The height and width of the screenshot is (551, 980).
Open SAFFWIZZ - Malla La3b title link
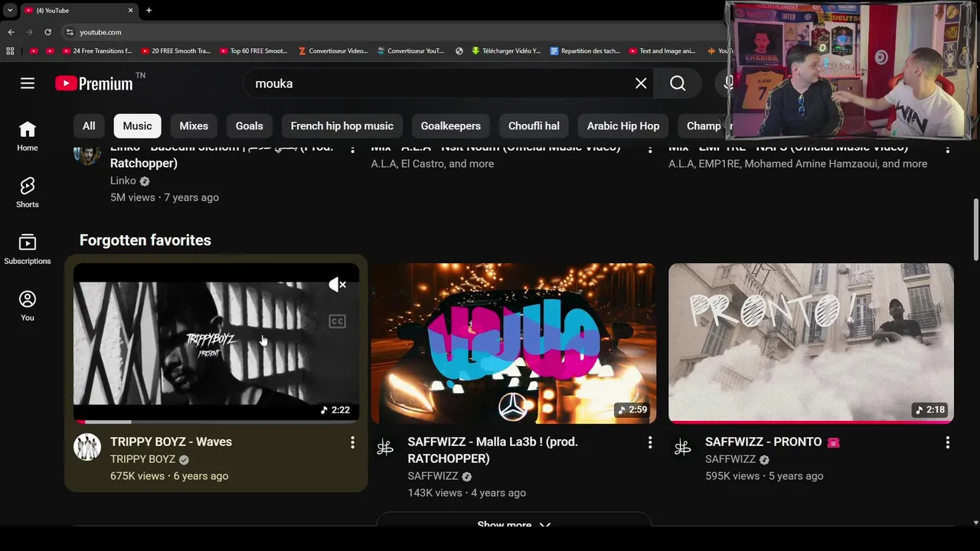(x=492, y=450)
